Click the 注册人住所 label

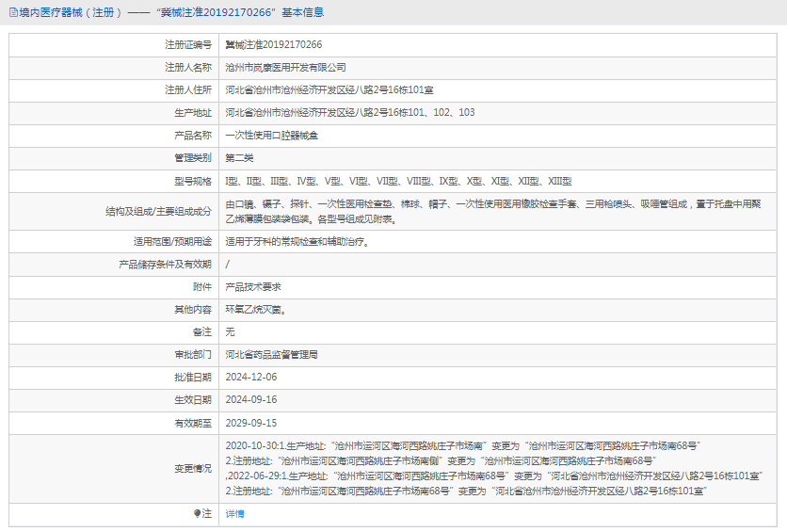(x=188, y=89)
